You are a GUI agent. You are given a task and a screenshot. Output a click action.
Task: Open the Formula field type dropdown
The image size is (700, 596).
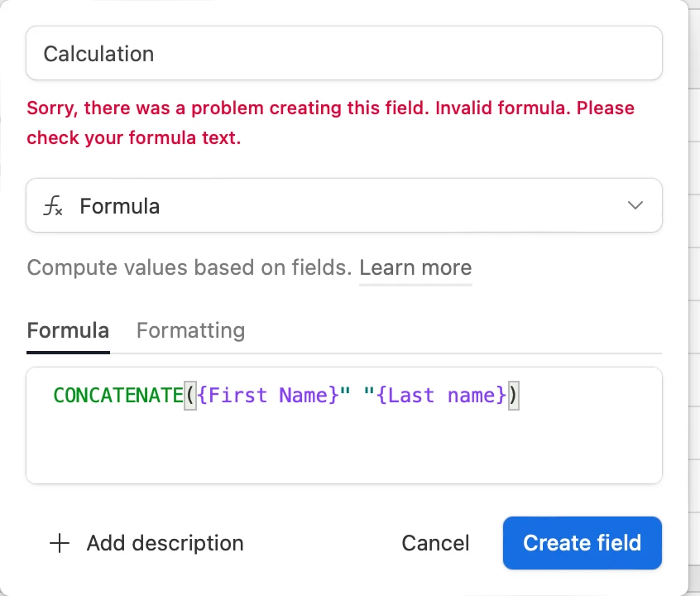343,205
